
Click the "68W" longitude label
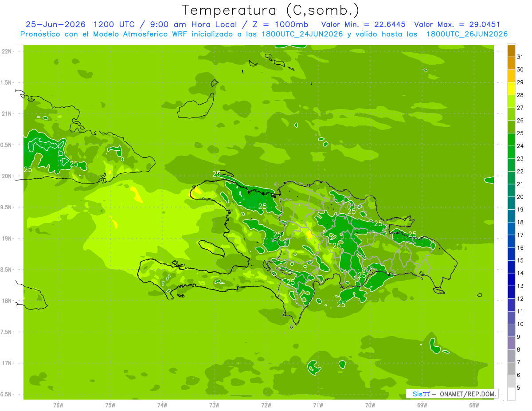click(474, 405)
